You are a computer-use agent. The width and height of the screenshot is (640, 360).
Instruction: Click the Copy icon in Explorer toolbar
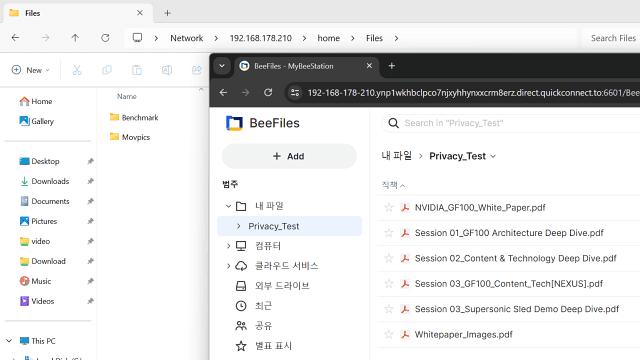click(x=107, y=70)
